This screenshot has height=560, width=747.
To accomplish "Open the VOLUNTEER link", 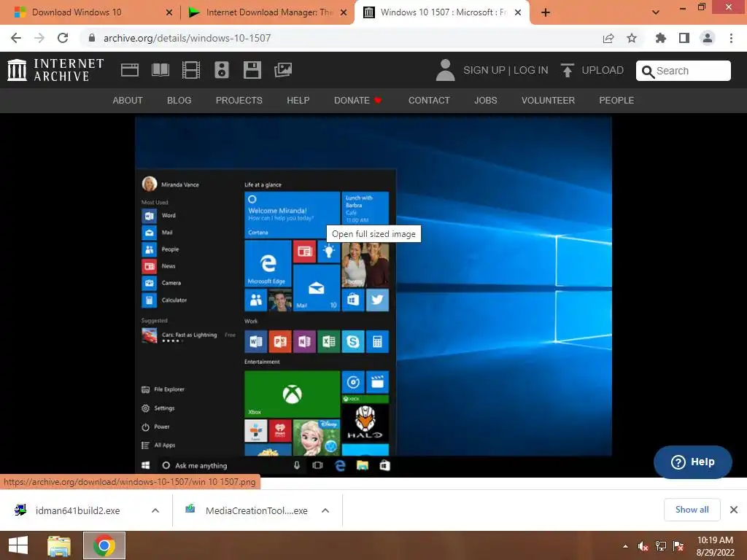I will (x=548, y=101).
